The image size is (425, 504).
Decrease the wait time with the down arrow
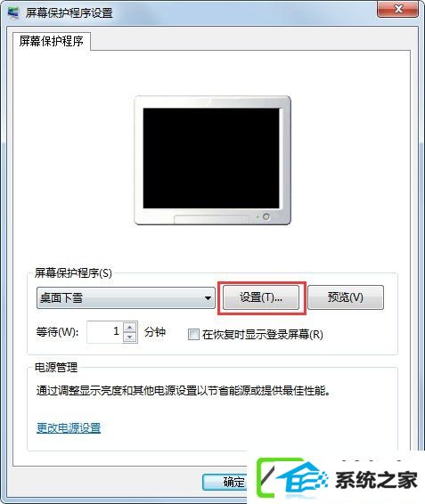130,337
